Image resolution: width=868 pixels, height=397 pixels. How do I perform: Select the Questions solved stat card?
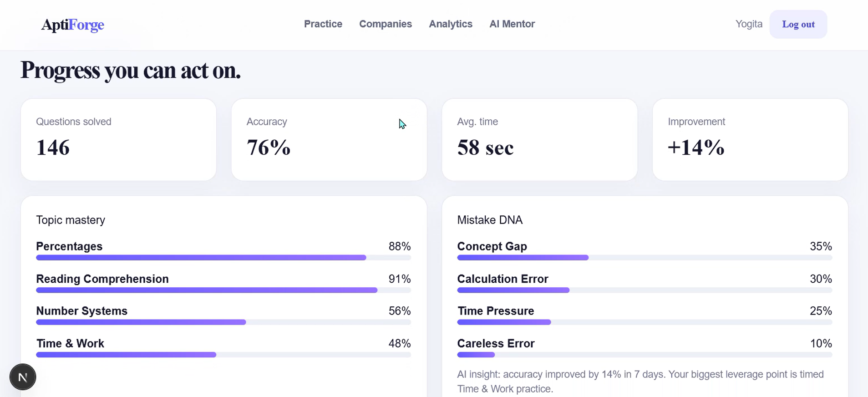click(x=118, y=140)
